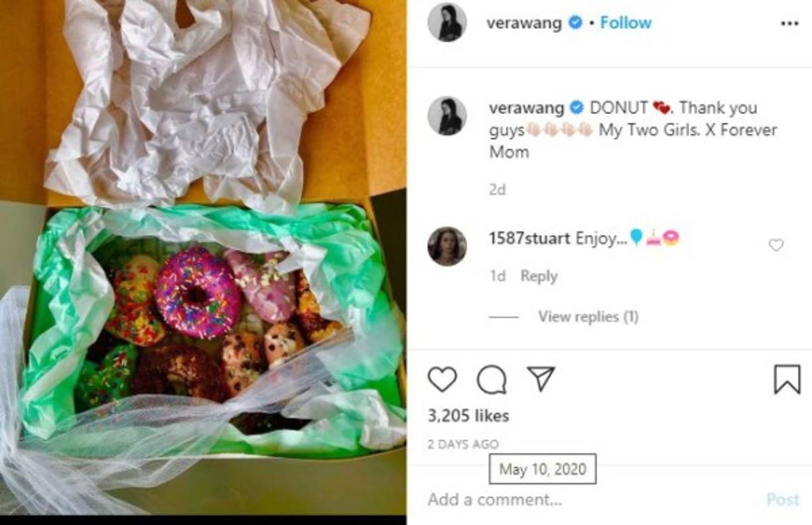Open the three-dot more options menu
Screen dimensions: 812x525
[x=789, y=24]
